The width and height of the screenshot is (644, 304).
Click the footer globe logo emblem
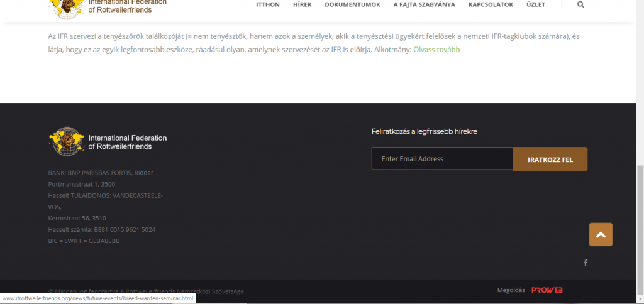click(67, 141)
